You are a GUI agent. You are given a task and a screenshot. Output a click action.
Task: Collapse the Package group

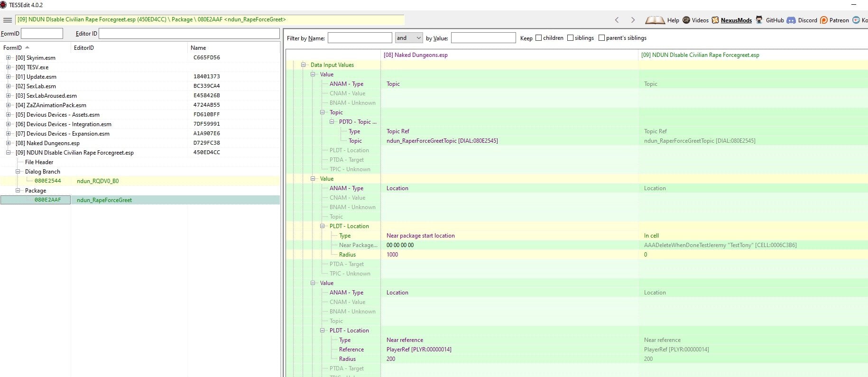(x=18, y=191)
